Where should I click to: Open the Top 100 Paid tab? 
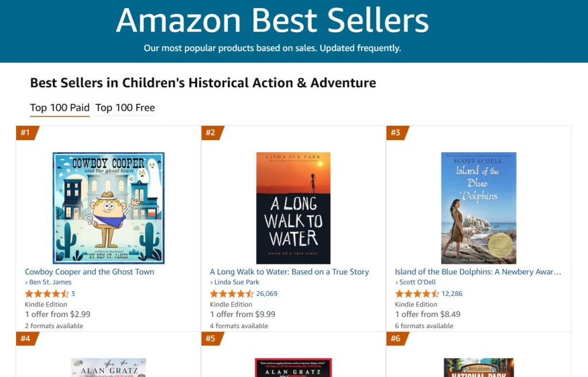[x=60, y=107]
